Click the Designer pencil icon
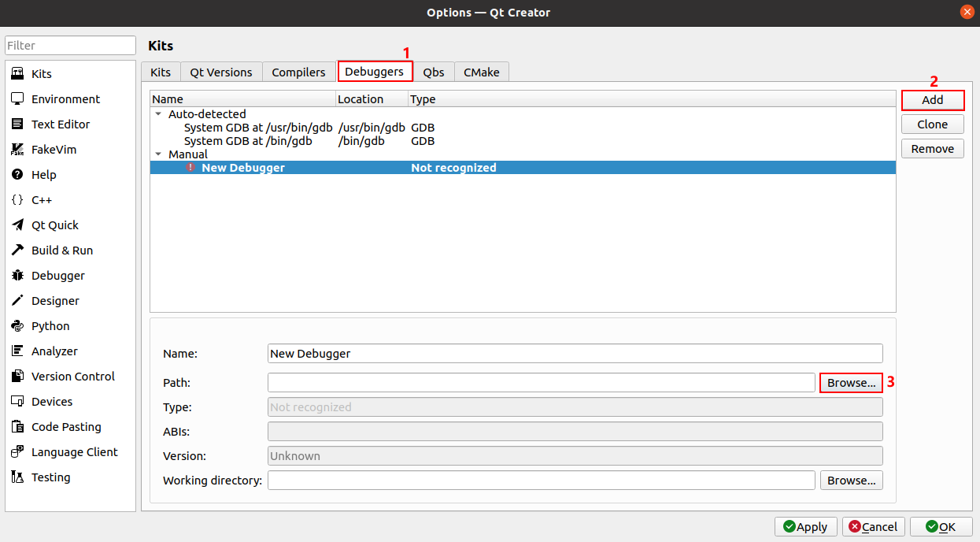 click(17, 301)
